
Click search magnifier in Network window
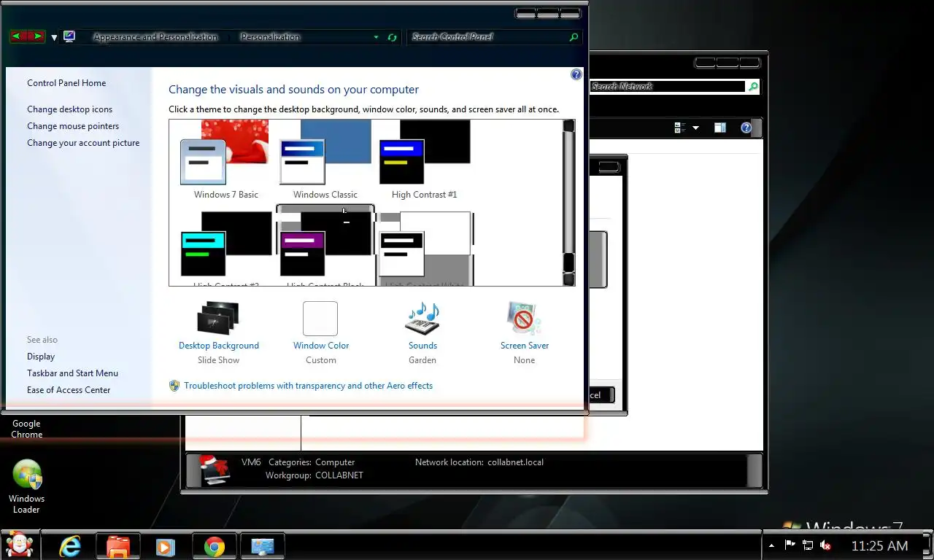[753, 87]
